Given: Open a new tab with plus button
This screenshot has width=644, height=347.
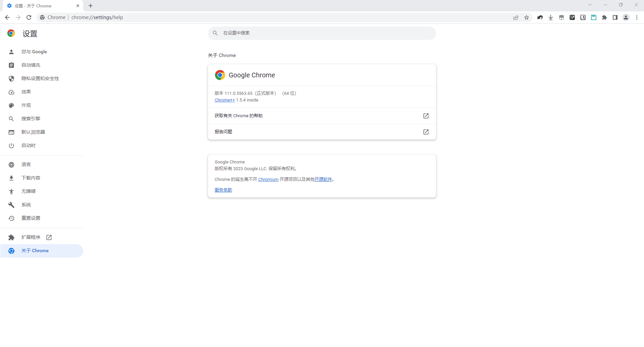Looking at the screenshot, I should 91,6.
